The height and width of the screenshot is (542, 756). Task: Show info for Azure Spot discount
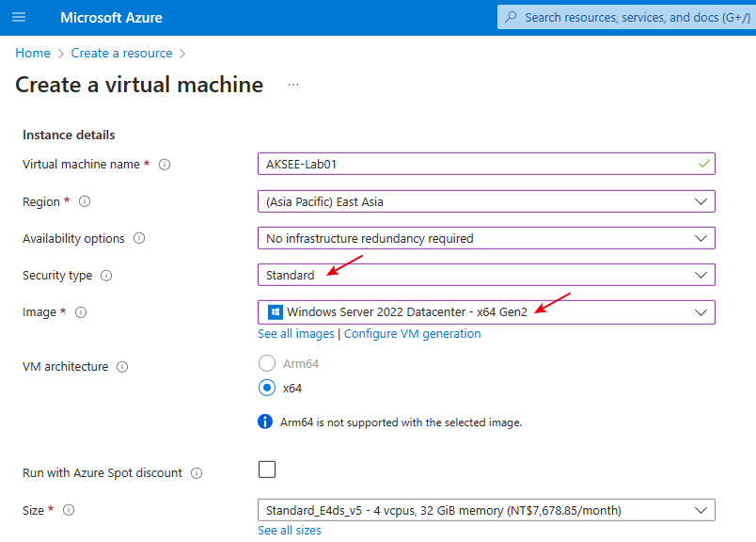pyautogui.click(x=197, y=473)
